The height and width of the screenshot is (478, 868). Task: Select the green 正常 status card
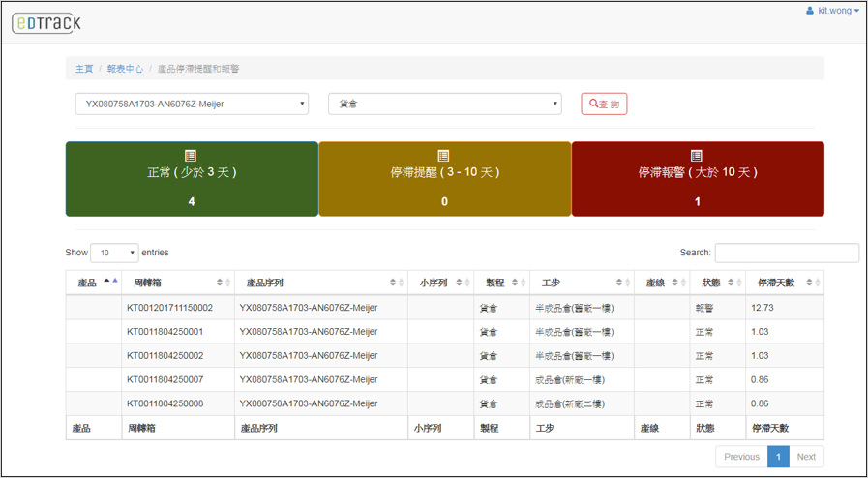pos(192,179)
